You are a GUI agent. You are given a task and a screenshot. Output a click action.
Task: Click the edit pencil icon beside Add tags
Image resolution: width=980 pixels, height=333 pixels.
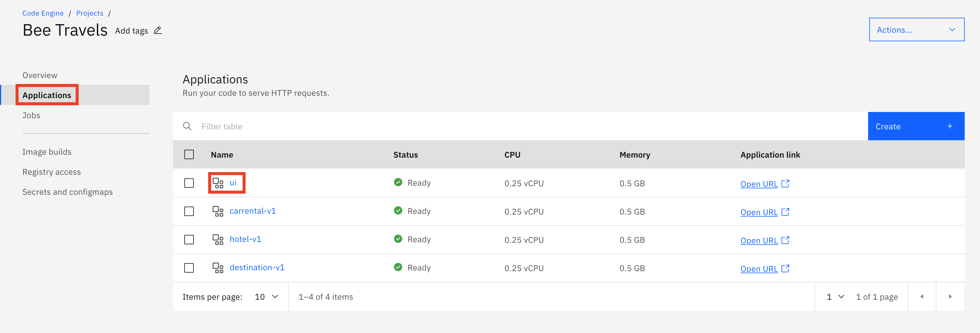[158, 30]
